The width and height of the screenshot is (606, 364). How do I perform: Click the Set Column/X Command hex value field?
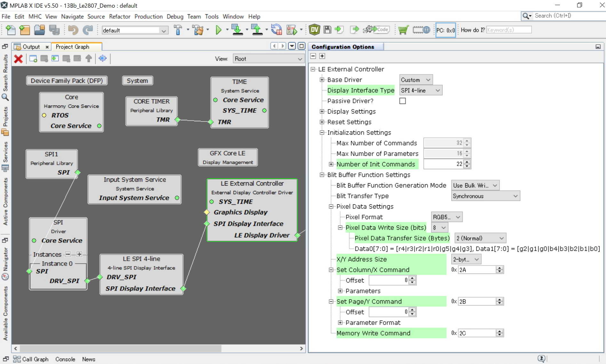click(x=477, y=270)
